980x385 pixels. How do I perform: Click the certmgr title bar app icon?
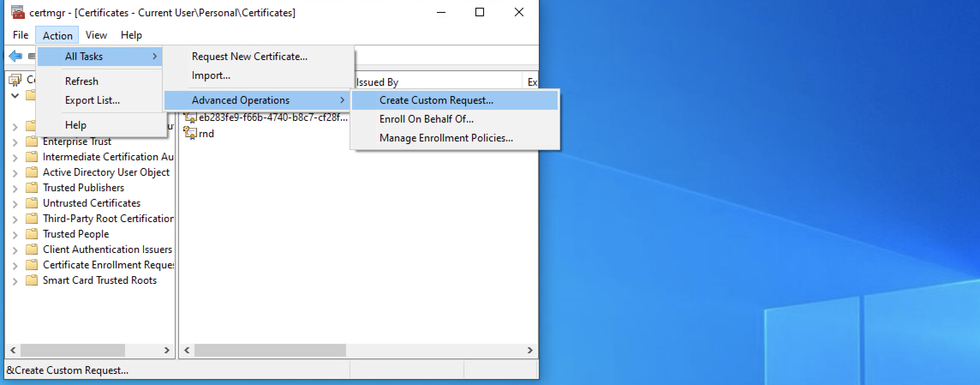18,12
